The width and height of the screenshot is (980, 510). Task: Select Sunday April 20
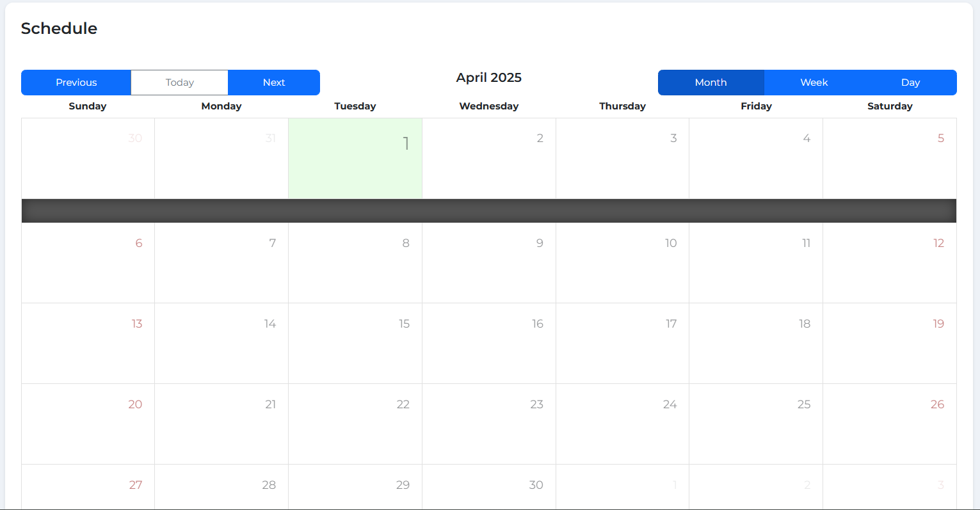tap(88, 424)
